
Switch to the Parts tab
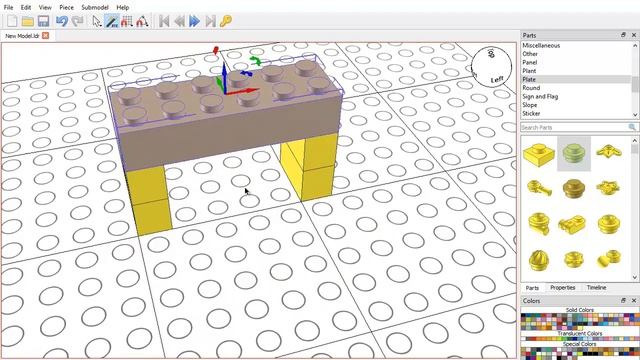tap(532, 288)
